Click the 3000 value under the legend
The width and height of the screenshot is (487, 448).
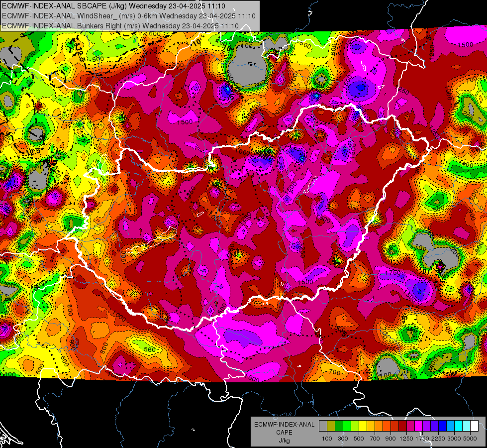click(x=454, y=439)
